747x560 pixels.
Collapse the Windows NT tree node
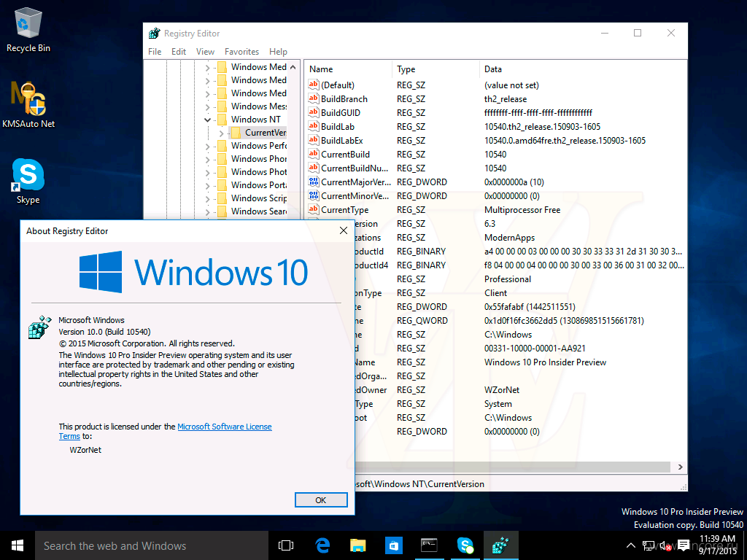[207, 120]
